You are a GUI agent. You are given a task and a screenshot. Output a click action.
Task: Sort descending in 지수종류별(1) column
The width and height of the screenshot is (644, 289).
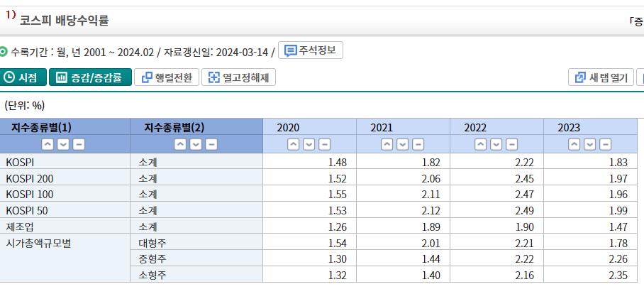63,144
